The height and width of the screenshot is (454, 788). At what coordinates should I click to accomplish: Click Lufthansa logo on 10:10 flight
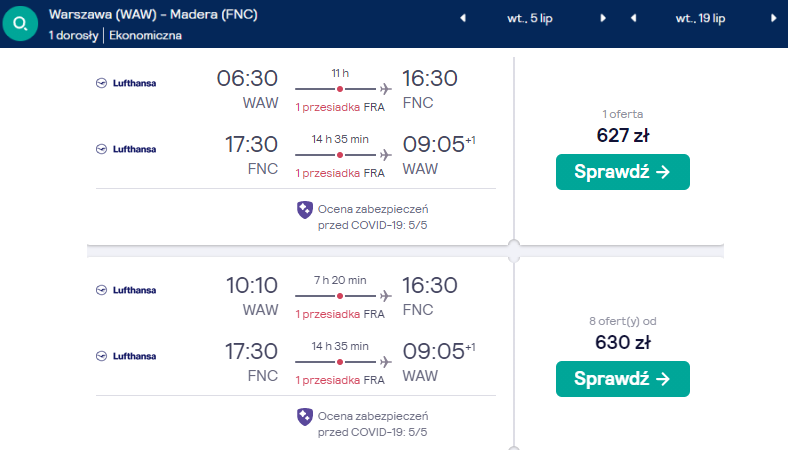pos(126,290)
